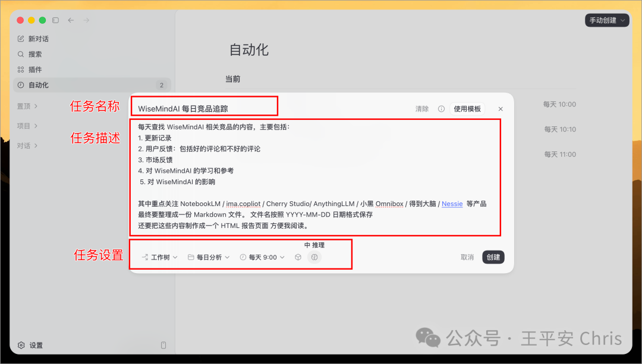Click the device icon beside 设置
Image resolution: width=642 pixels, height=364 pixels.
163,345
